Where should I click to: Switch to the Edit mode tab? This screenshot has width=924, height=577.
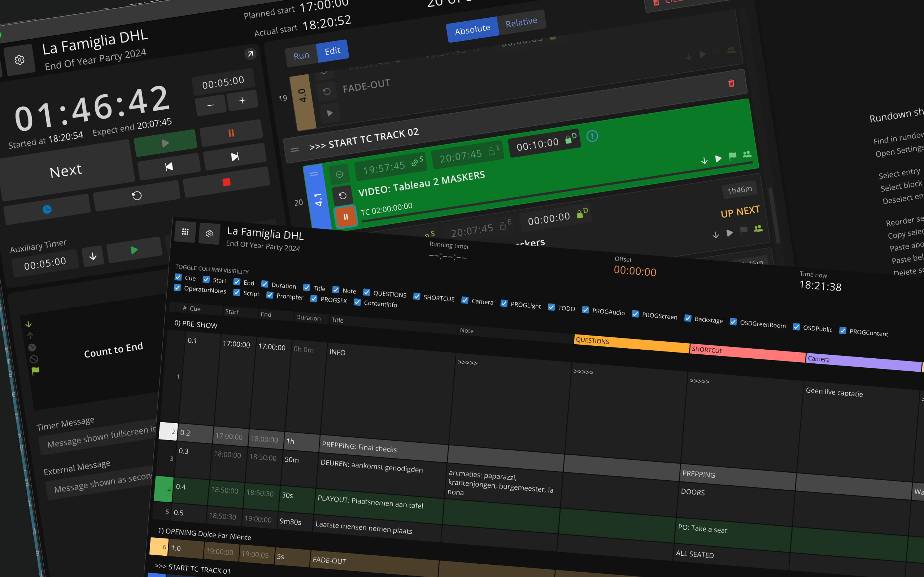[332, 51]
